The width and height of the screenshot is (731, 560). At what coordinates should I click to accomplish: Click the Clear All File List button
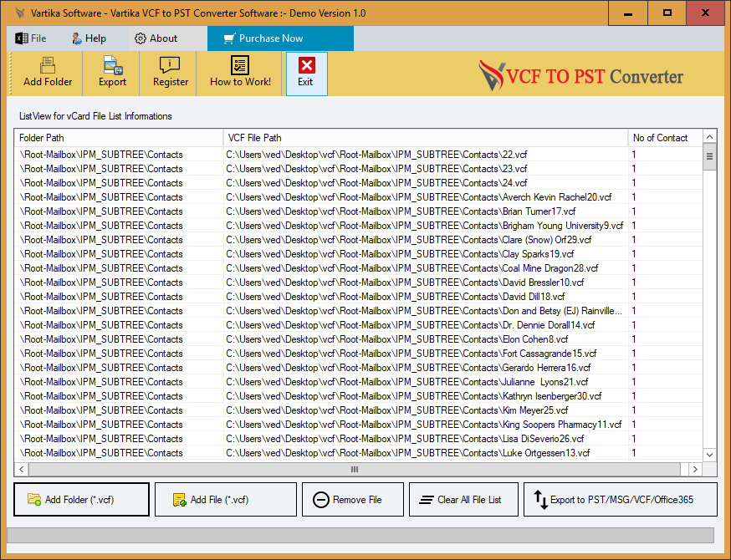[x=463, y=500]
